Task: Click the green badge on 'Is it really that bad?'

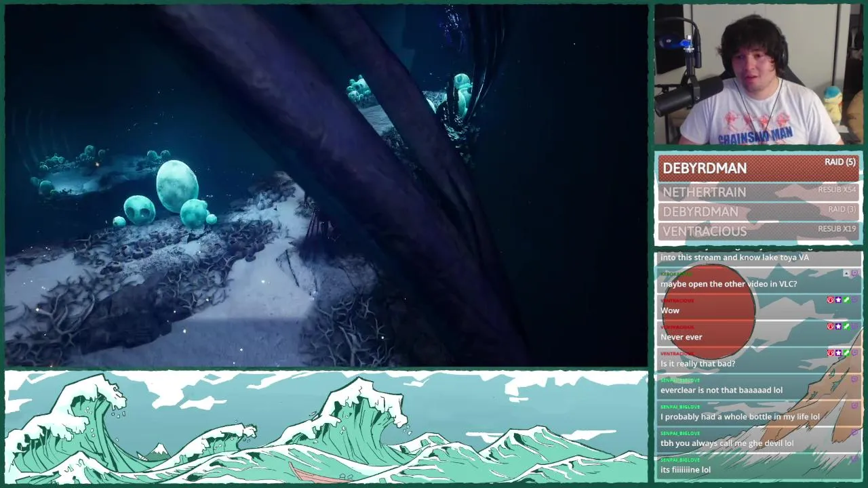Action: pyautogui.click(x=846, y=352)
